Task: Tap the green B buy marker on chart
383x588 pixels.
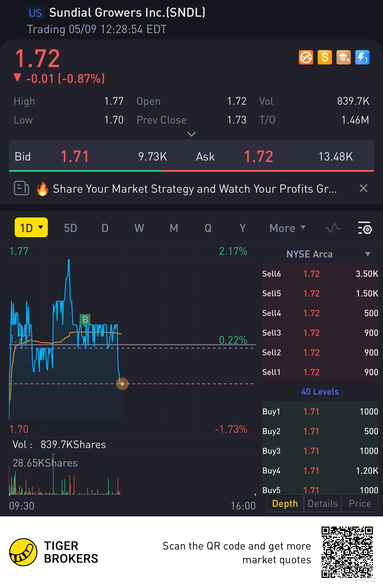Action: click(x=85, y=320)
